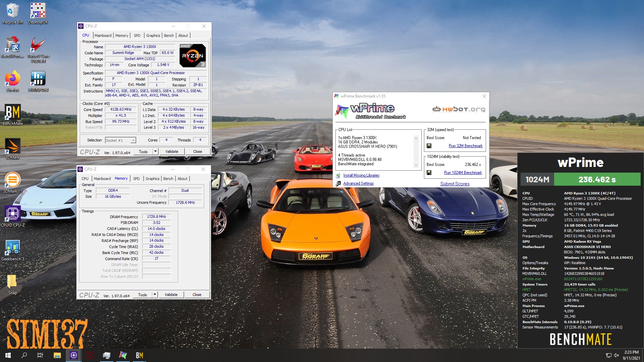Launch the HWiNFO64 desktop shortcut
Screen dimensions: 644x362
38,81
